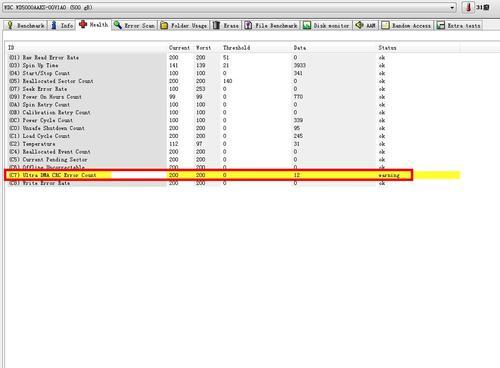Expand the drive selection dropdown arrow
The width and height of the screenshot is (500, 368).
[x=452, y=7]
